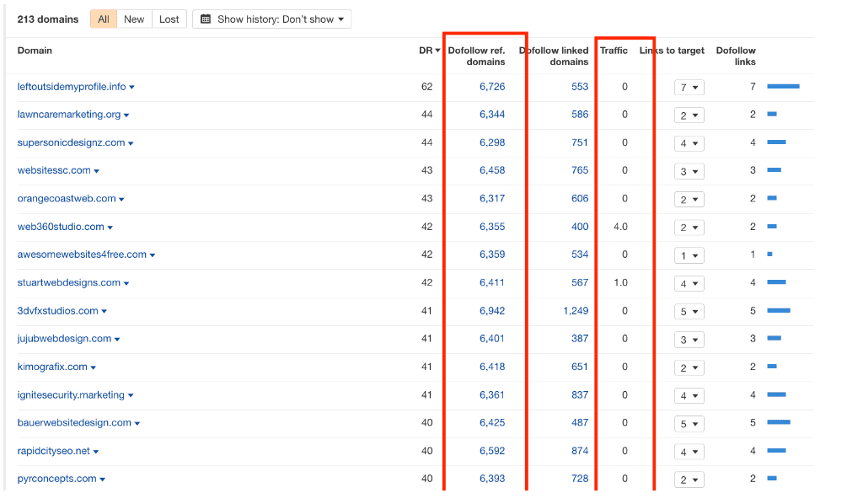This screenshot has width=847, height=504.
Task: Switch to the Lost domains tab
Action: [169, 19]
